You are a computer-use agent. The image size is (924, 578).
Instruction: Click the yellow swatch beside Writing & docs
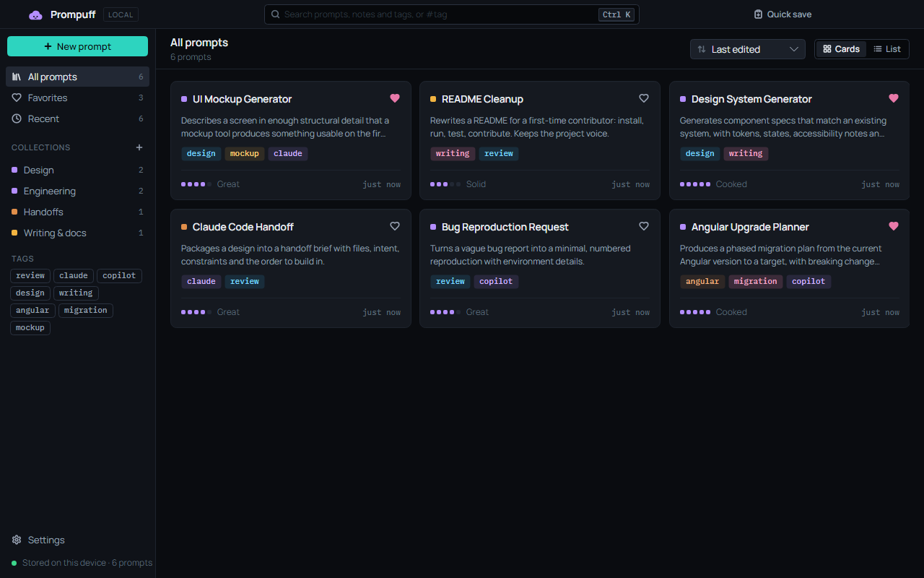[x=14, y=233]
